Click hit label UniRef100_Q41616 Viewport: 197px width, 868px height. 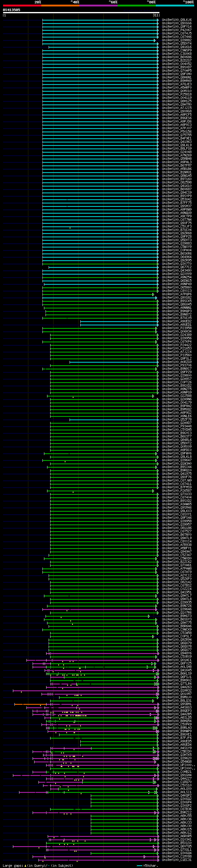click(177, 47)
